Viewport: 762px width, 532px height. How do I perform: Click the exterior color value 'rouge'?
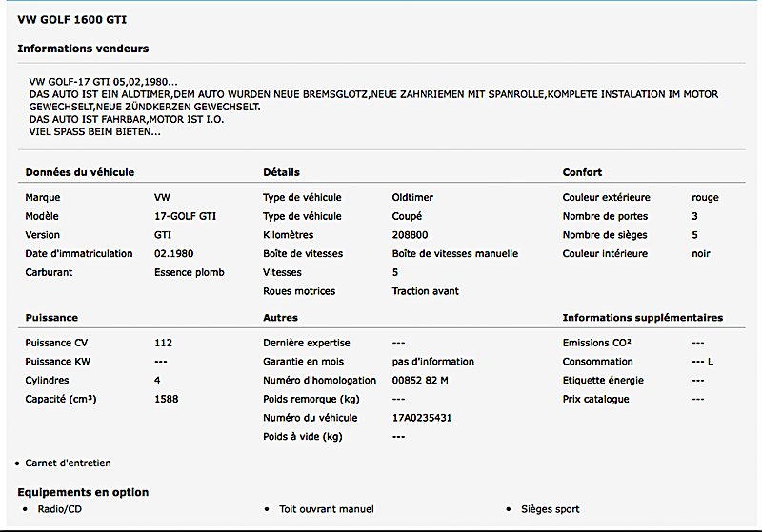(x=705, y=198)
